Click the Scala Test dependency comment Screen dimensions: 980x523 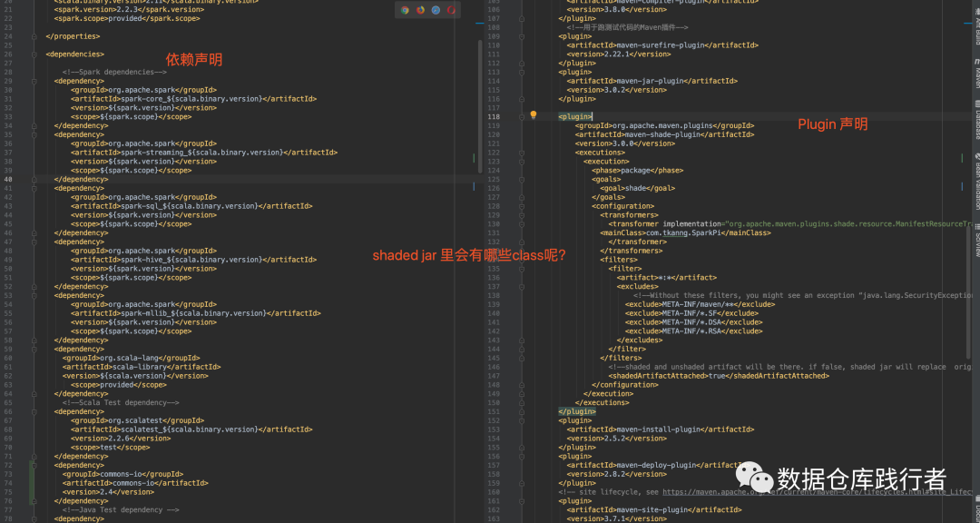coord(121,403)
